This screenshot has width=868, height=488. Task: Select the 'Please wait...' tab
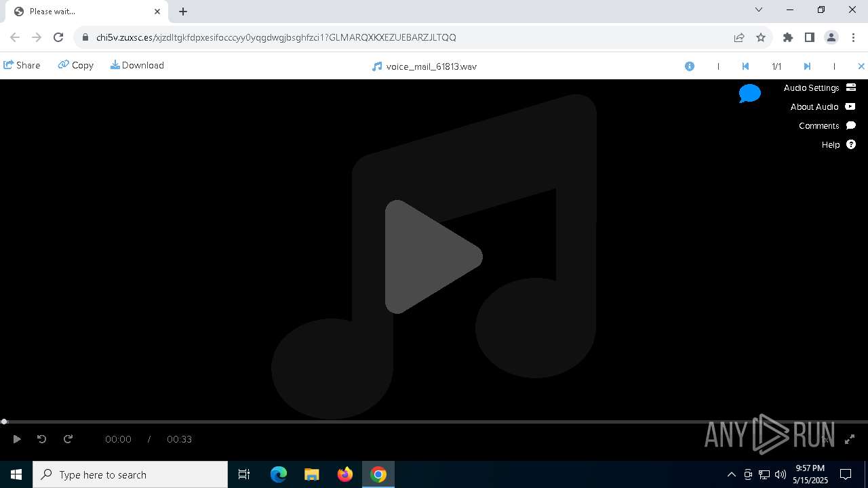[87, 12]
